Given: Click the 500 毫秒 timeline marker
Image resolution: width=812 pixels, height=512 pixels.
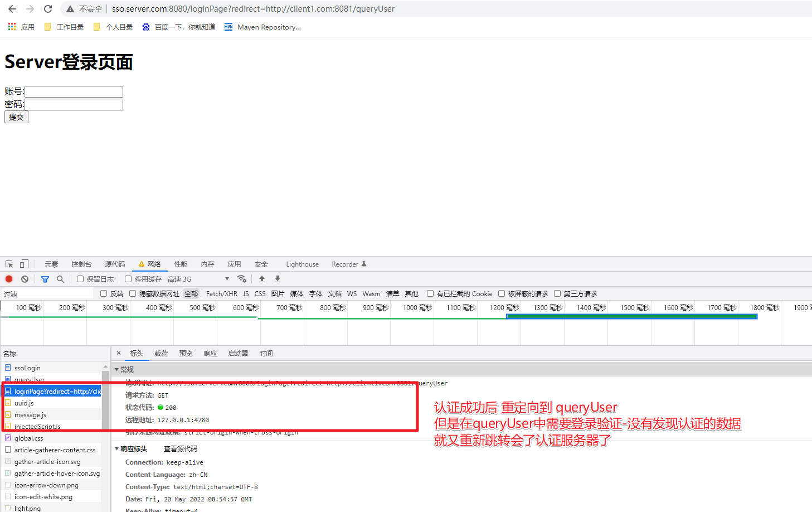Looking at the screenshot, I should click(202, 308).
